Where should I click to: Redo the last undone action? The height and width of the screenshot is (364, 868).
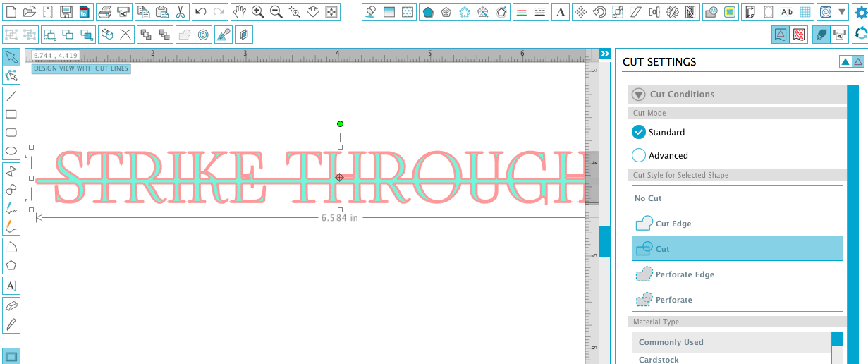(219, 12)
